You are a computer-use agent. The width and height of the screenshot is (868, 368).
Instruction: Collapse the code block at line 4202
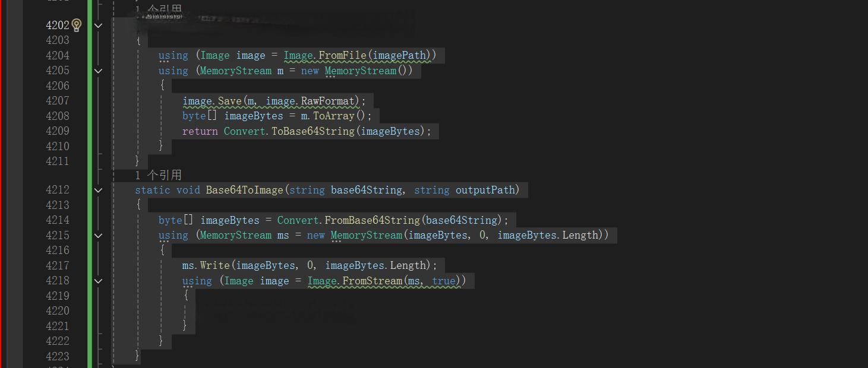(x=99, y=26)
